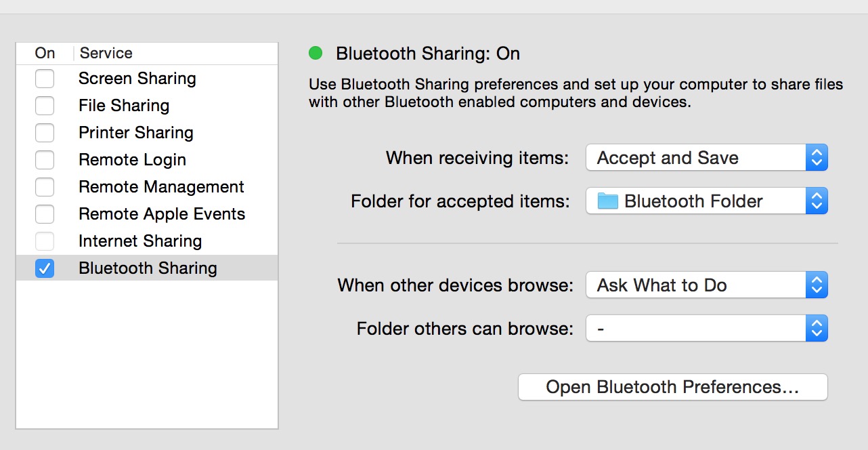
Task: Check the Printer Sharing checkbox
Action: pyautogui.click(x=45, y=133)
